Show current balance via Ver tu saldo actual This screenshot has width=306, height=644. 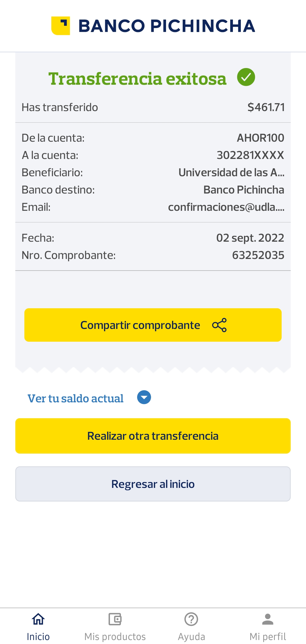(75, 398)
